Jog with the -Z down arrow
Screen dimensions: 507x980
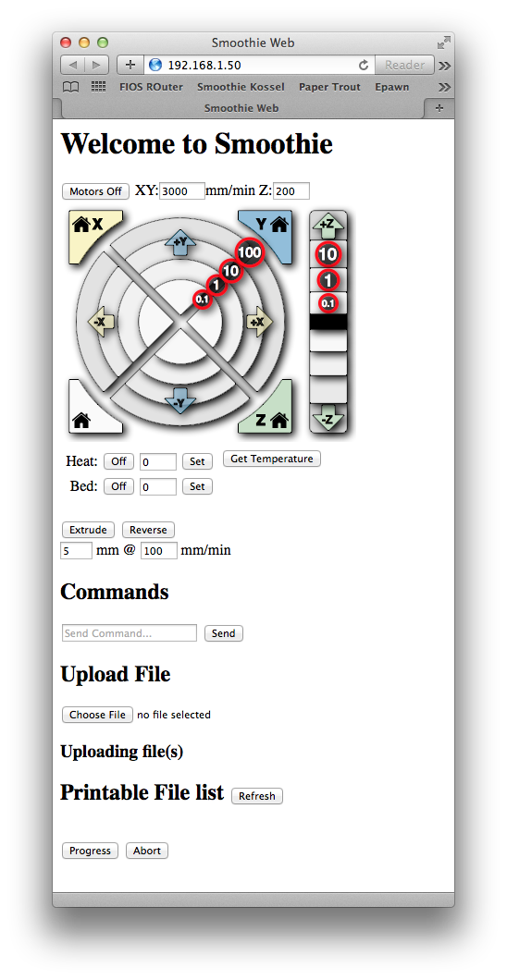click(328, 418)
